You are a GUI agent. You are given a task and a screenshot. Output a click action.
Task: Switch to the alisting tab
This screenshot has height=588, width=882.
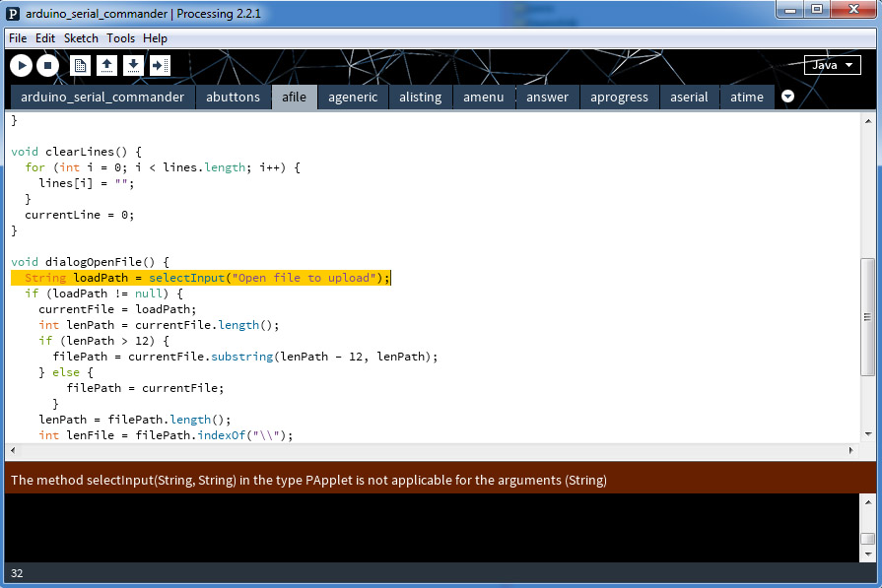(420, 98)
